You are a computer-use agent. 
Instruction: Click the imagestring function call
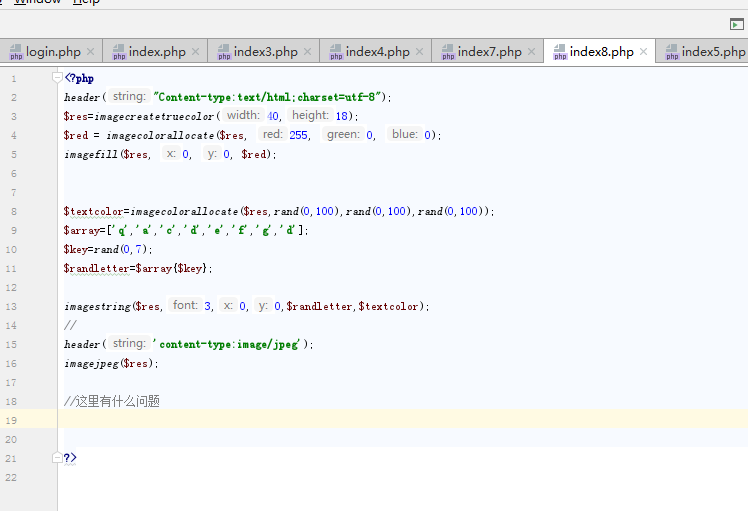98,307
